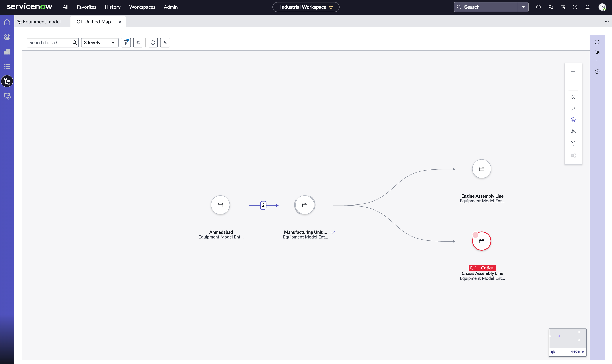Viewport: 612px width, 364px height.
Task: Click the sidebar discussion icon in top bar
Action: pos(563,7)
